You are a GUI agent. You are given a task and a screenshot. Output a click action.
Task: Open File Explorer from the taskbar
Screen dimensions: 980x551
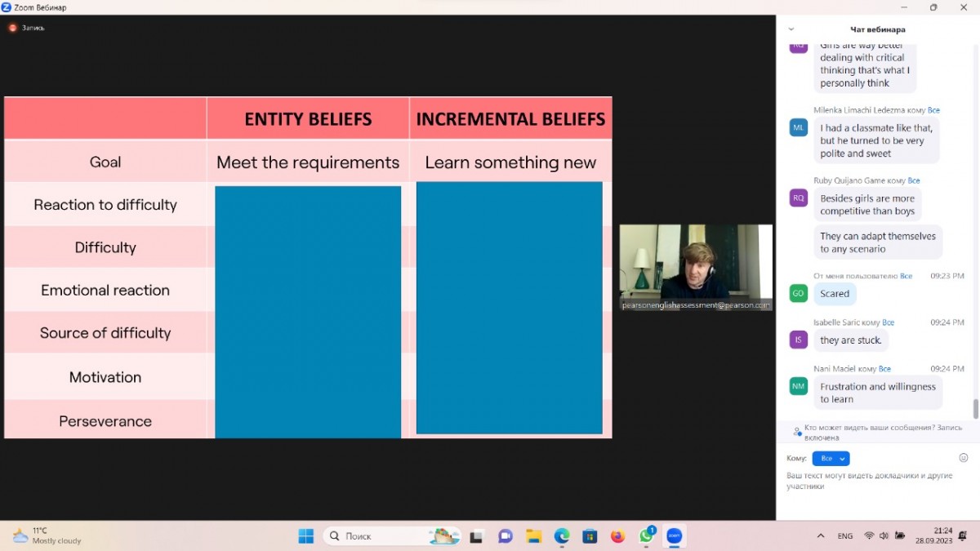click(533, 536)
